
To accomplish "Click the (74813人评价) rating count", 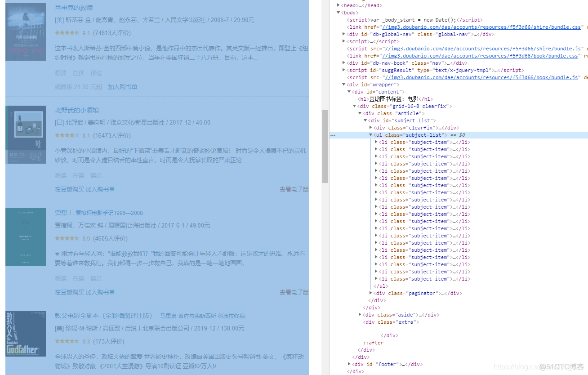I will point(112,33).
